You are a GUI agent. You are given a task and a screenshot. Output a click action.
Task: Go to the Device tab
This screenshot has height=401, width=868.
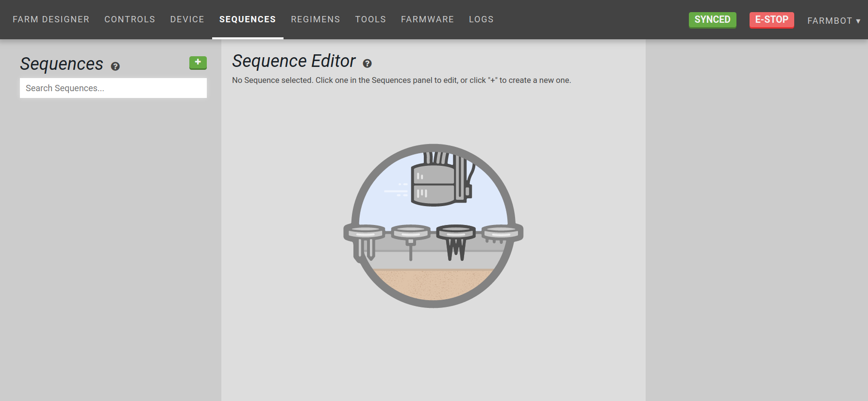pos(187,19)
